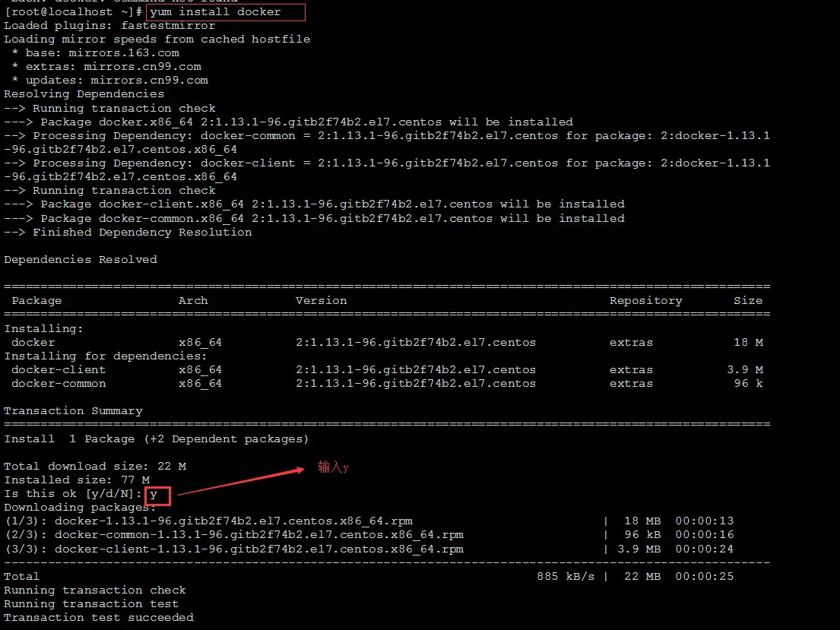Click the '885 kB/s' total speed
840x630 pixels.
click(x=566, y=577)
